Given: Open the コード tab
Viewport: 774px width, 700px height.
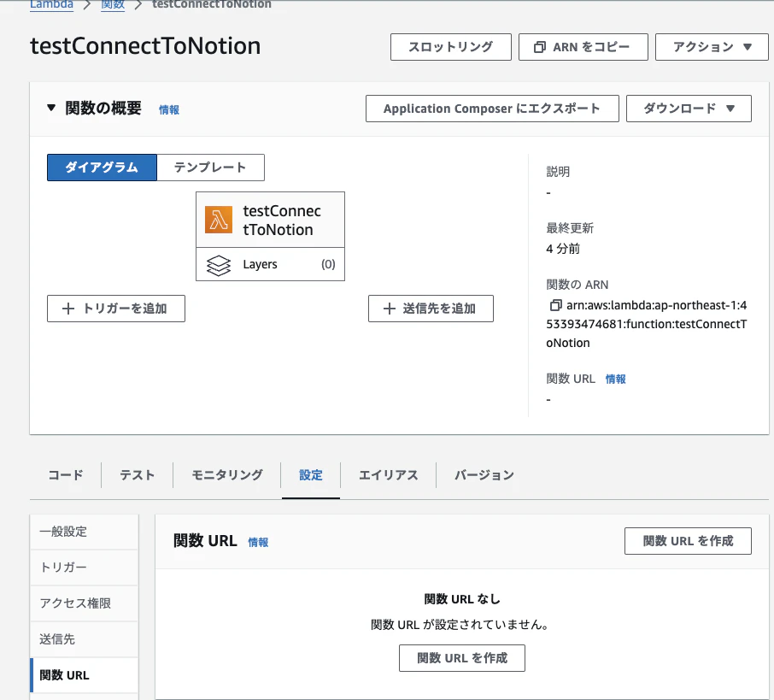Looking at the screenshot, I should (66, 475).
